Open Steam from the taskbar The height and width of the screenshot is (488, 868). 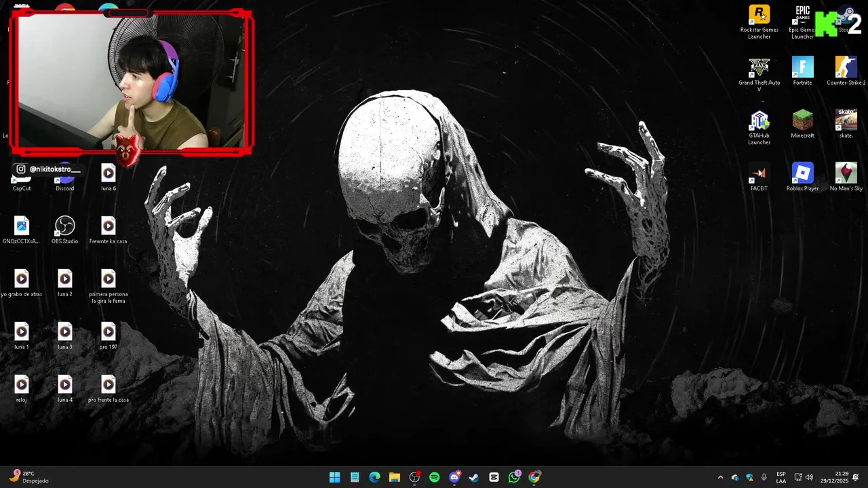tap(474, 477)
